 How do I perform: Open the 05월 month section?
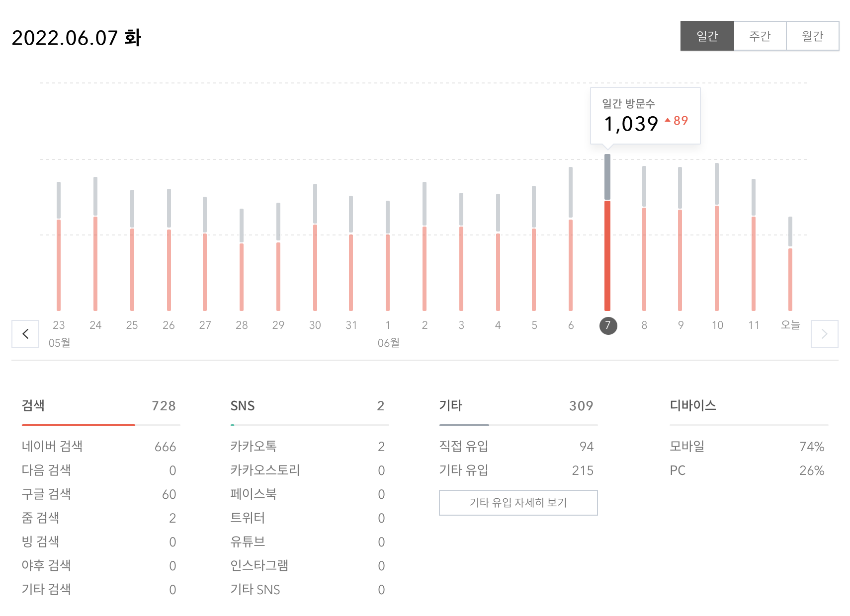(59, 342)
